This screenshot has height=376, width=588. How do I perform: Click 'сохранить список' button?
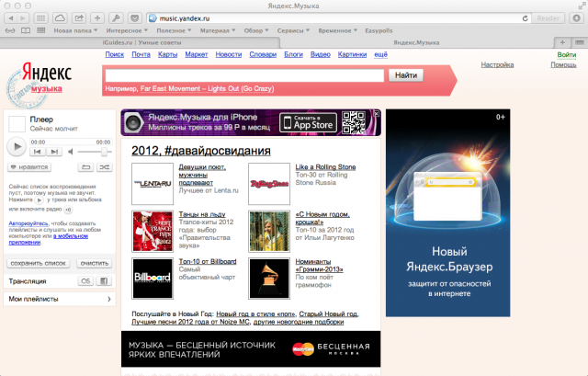pyautogui.click(x=38, y=263)
